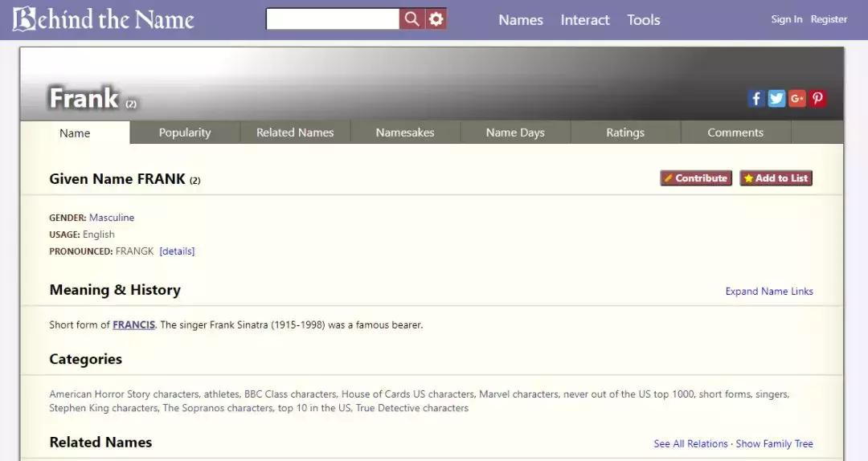Click the Behind the Name logo
The image size is (868, 461).
[x=104, y=19]
